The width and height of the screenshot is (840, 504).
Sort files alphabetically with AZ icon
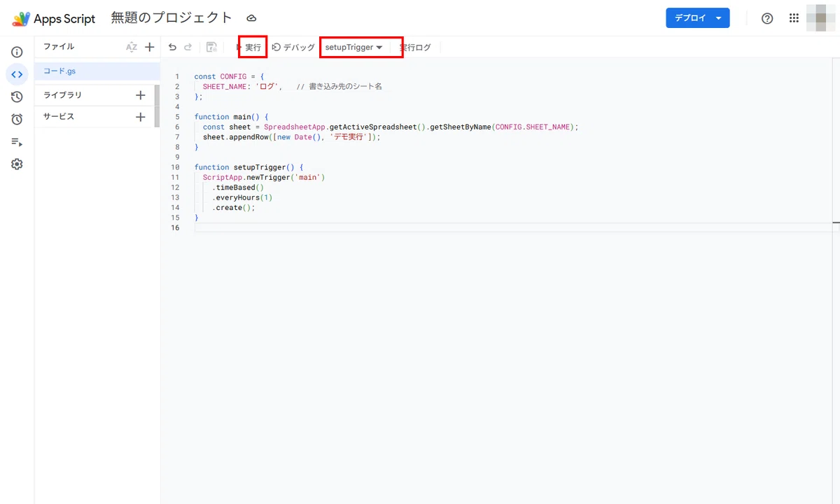132,47
